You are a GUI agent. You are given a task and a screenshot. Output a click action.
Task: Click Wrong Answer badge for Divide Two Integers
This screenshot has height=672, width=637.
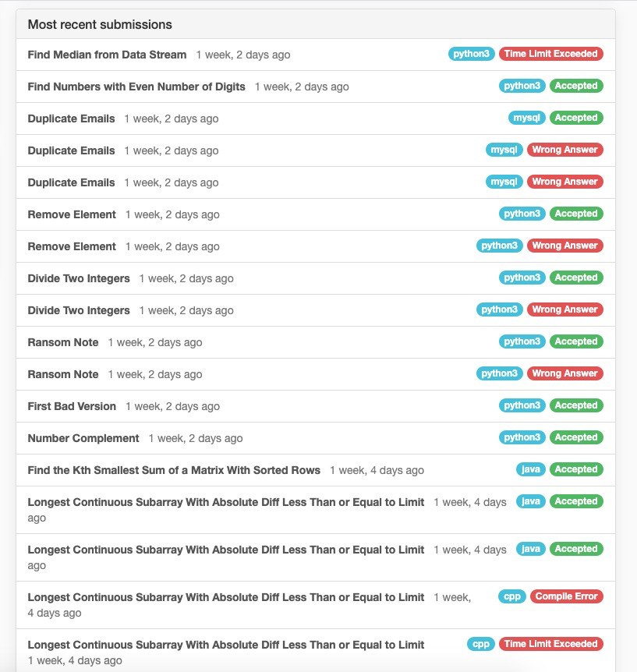(x=564, y=309)
